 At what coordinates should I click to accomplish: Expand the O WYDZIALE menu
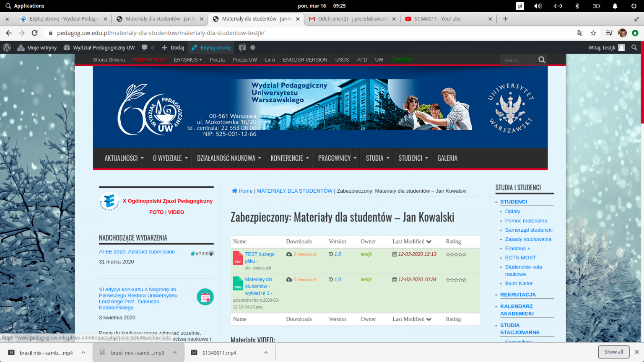coord(169,158)
